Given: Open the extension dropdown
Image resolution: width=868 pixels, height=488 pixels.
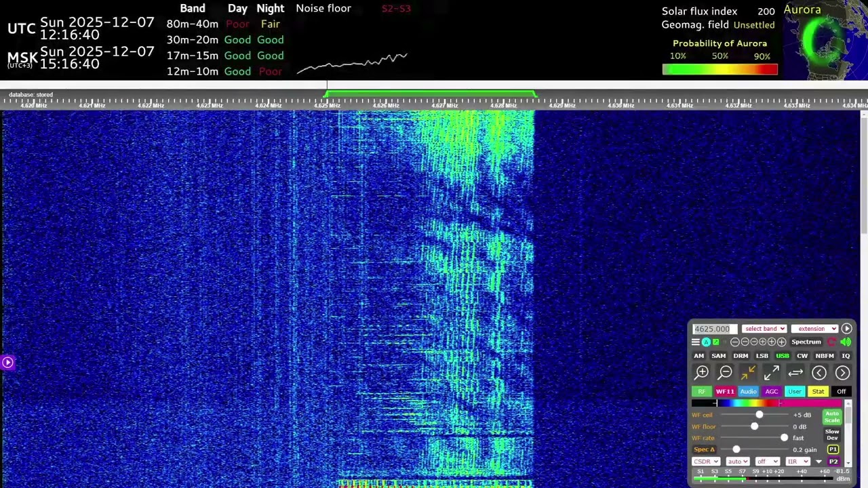Looking at the screenshot, I should pos(814,329).
